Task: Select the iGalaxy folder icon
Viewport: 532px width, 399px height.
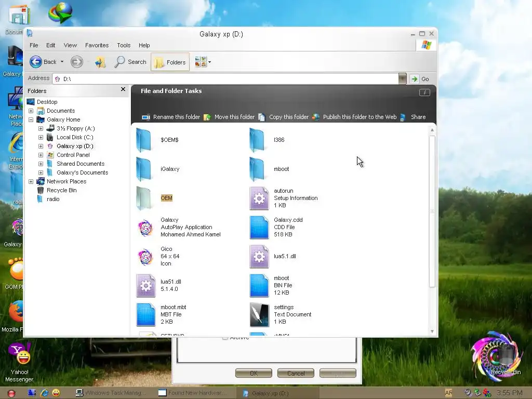Action: point(143,169)
